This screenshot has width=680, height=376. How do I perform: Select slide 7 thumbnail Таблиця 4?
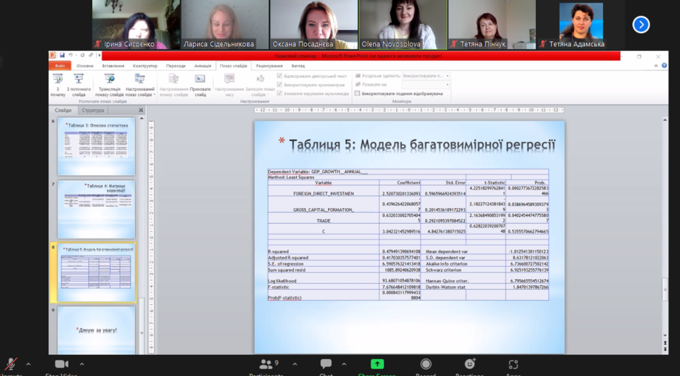96,209
